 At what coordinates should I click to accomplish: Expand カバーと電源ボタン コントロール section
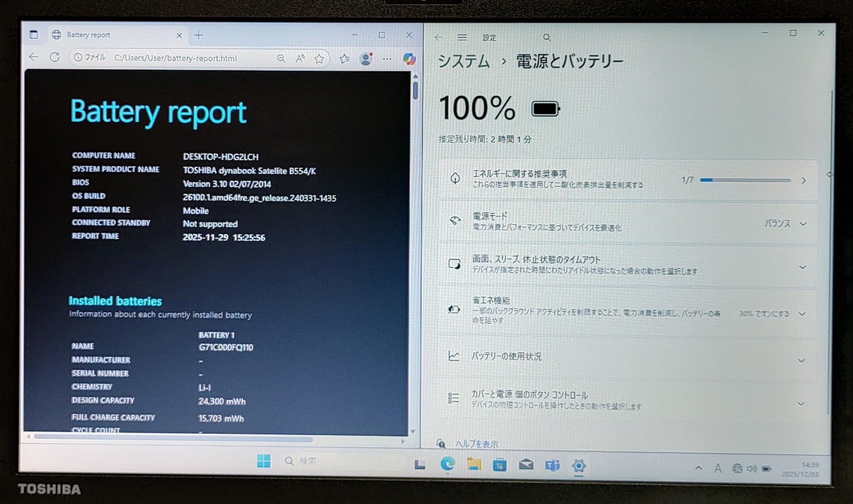(800, 404)
